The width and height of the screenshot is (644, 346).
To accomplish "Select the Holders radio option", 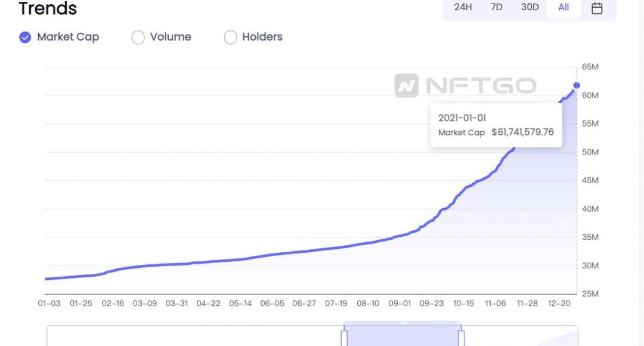I will tap(230, 37).
